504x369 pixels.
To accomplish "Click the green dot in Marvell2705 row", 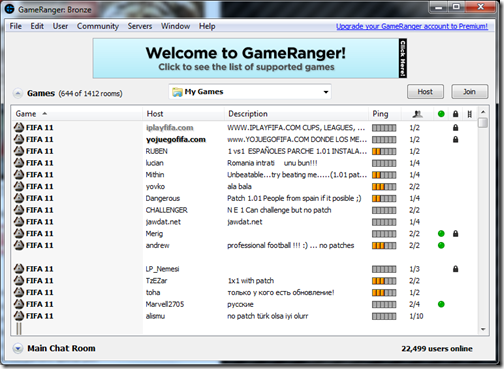I will click(441, 304).
